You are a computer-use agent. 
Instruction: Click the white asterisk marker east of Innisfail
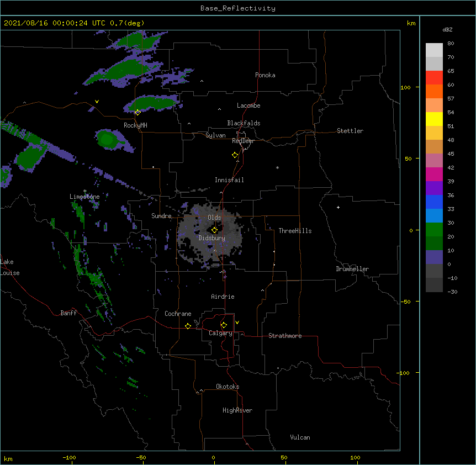point(277,167)
